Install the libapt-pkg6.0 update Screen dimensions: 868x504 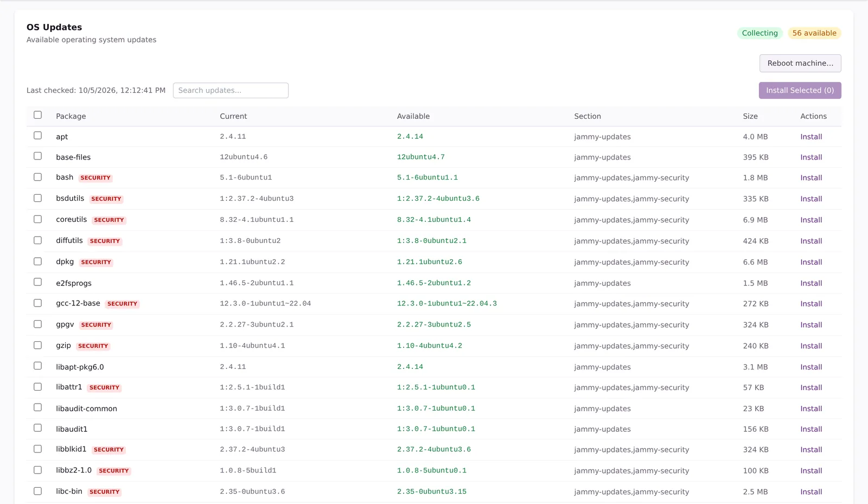[x=811, y=367]
